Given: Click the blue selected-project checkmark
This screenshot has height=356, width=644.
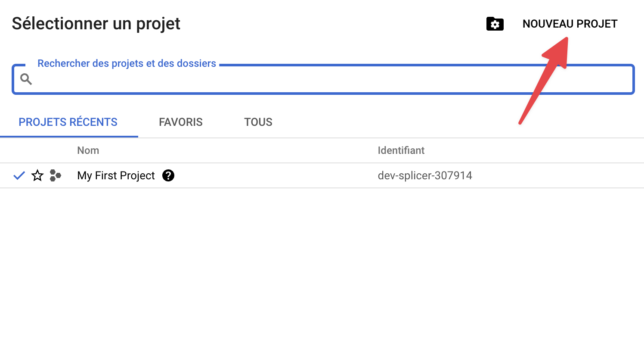Looking at the screenshot, I should 19,175.
